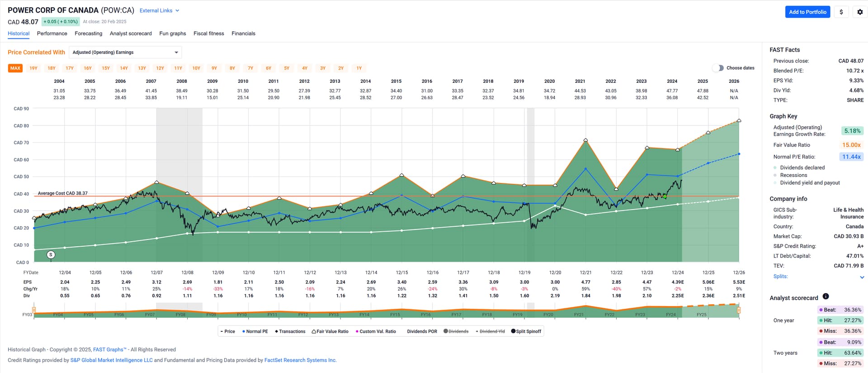This screenshot has width=868, height=373.
Task: Click the stock split S marker on chart
Action: [51, 255]
